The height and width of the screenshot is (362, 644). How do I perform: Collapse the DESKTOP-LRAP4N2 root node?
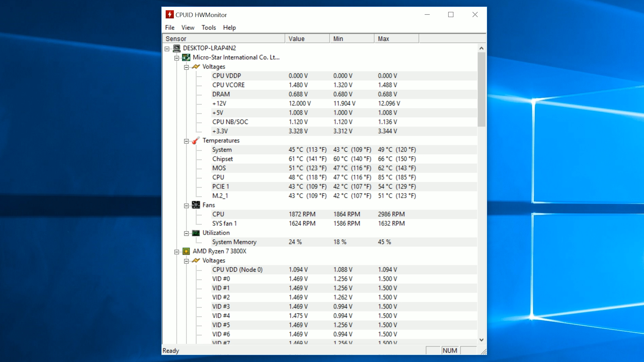click(x=167, y=49)
